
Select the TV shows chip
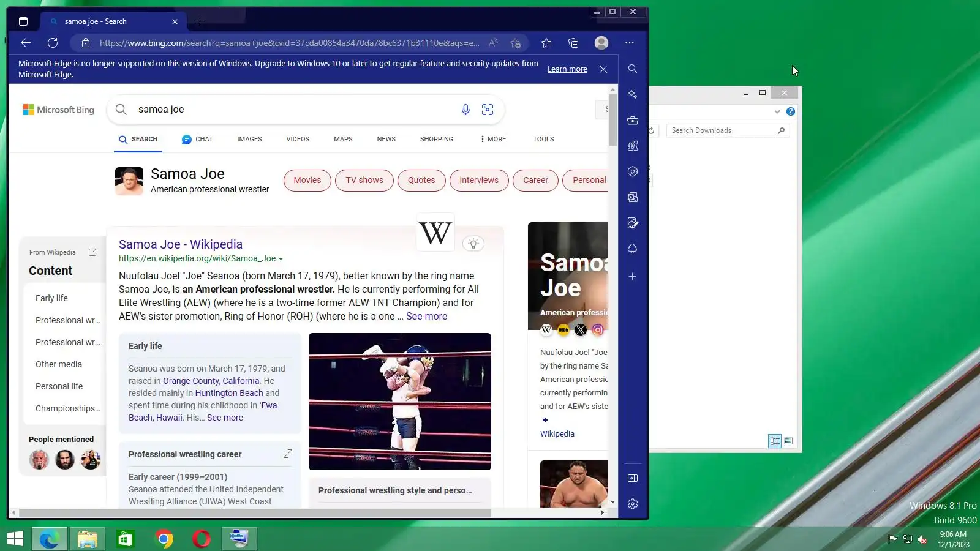(x=364, y=180)
